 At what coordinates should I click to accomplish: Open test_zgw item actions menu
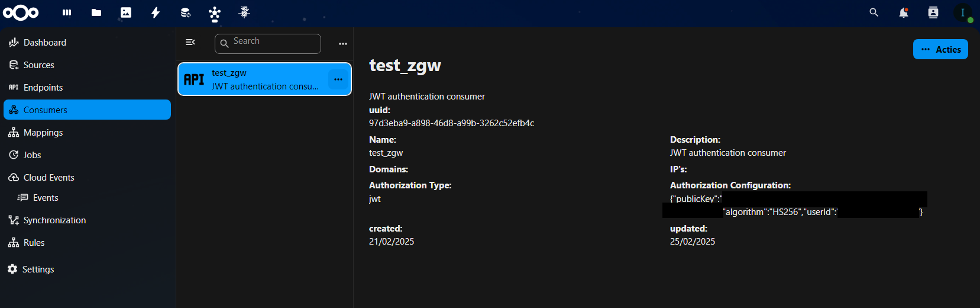coord(338,79)
